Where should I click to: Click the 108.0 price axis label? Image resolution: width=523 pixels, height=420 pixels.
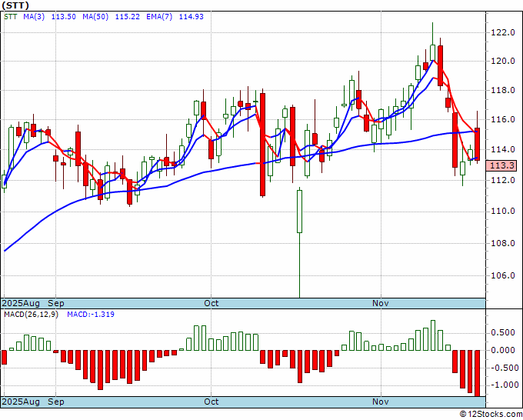[x=503, y=243]
